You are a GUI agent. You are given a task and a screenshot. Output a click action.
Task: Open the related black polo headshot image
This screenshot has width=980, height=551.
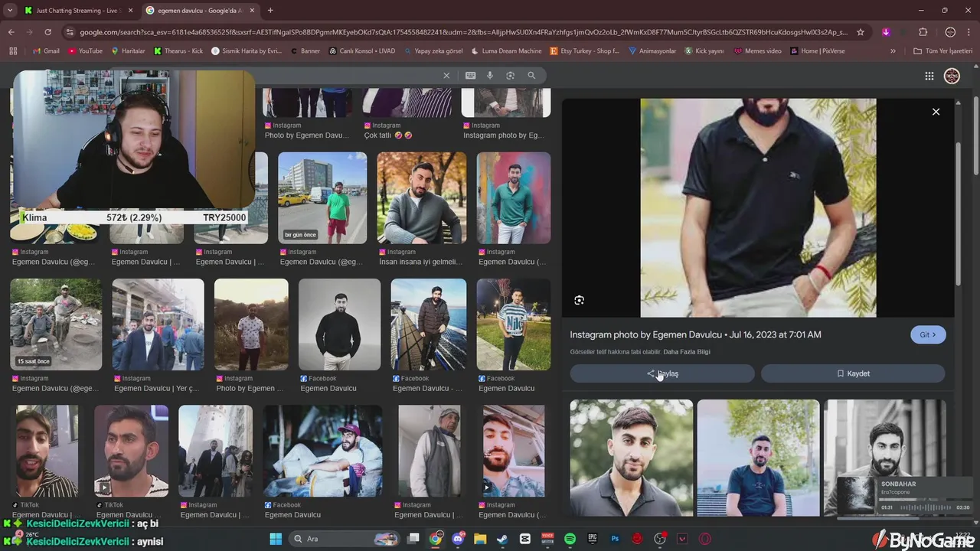pos(631,458)
